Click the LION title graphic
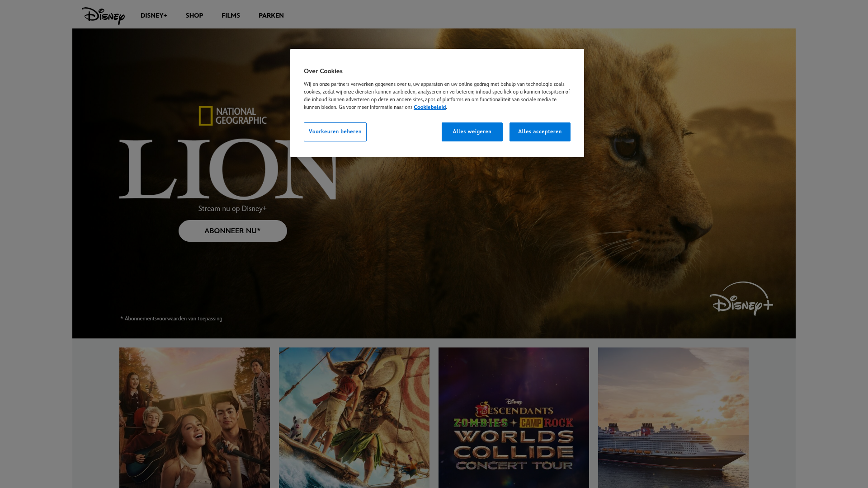Image resolution: width=868 pixels, height=488 pixels. [x=227, y=169]
